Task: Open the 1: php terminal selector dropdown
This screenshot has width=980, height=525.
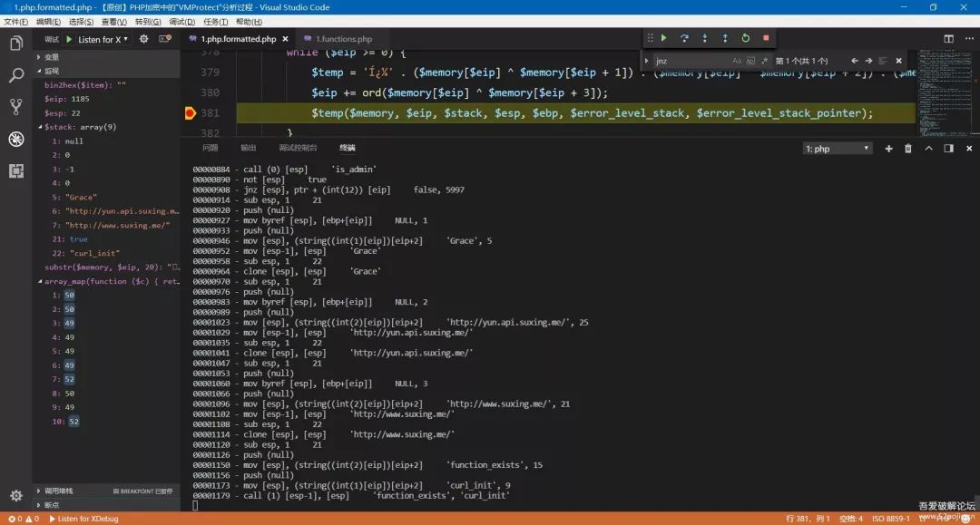Action: click(x=838, y=149)
